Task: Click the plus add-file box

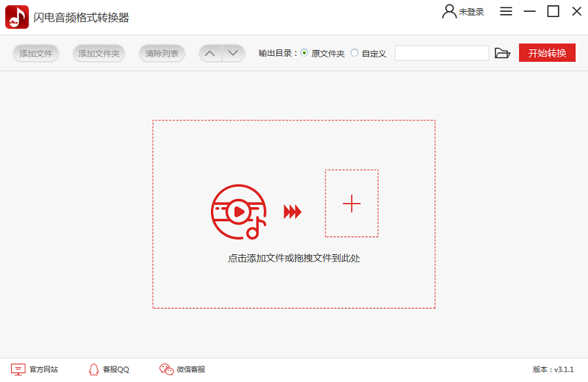Action: (x=352, y=203)
